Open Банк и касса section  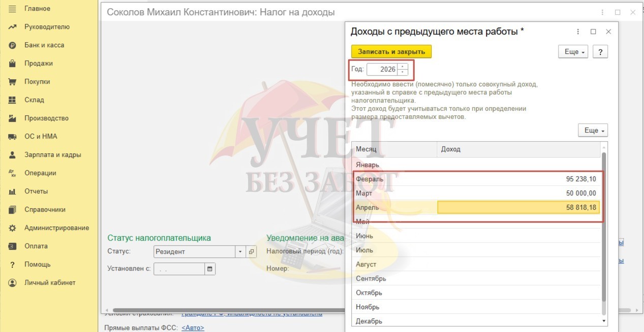click(x=44, y=45)
